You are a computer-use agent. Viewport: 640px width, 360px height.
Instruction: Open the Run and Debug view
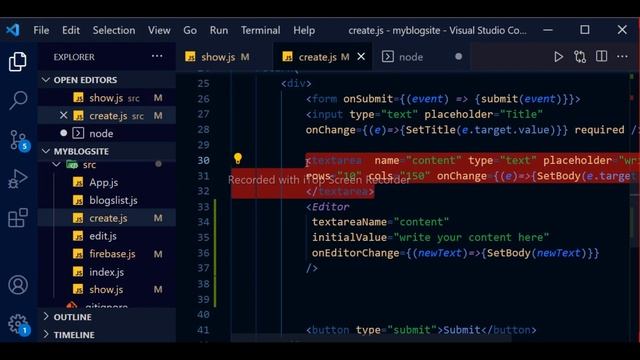coord(18,178)
